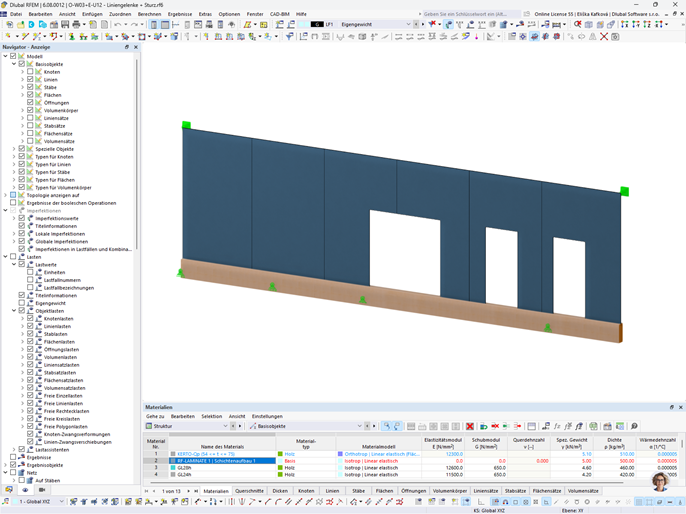Collapse the Basisobjekte tree node
The width and height of the screenshot is (686, 514).
(x=14, y=64)
